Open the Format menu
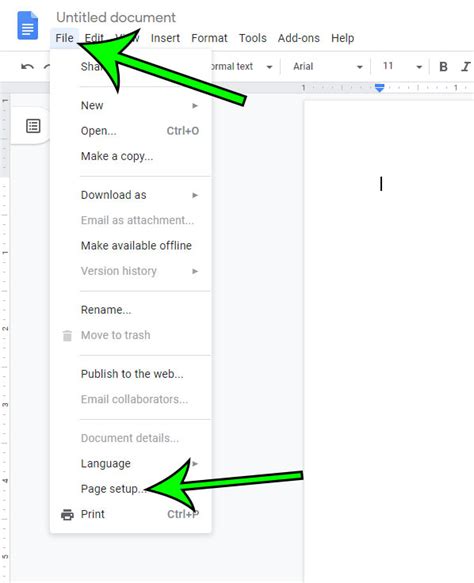The height and width of the screenshot is (583, 474). click(x=209, y=38)
